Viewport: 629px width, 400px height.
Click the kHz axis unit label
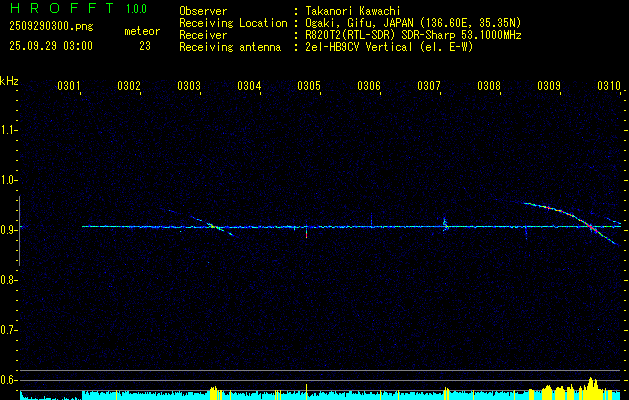(x=9, y=81)
